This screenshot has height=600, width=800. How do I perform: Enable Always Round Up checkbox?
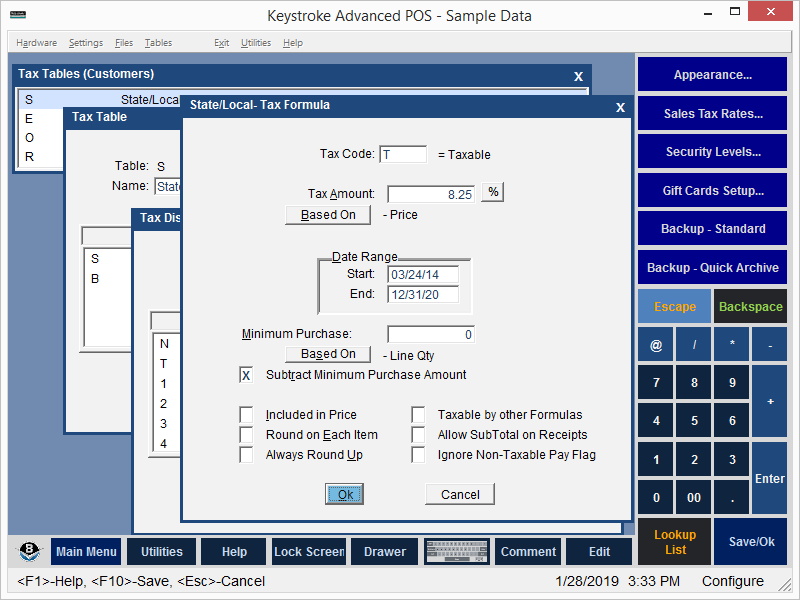pos(246,455)
